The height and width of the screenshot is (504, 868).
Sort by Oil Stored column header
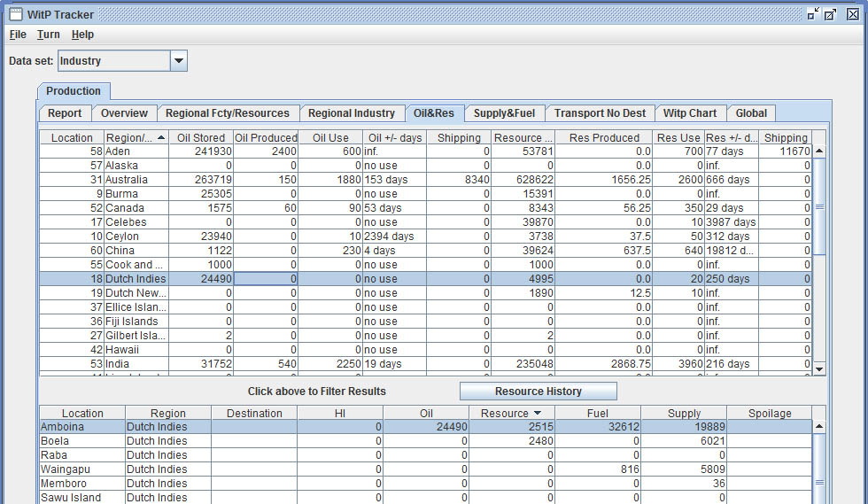click(201, 138)
